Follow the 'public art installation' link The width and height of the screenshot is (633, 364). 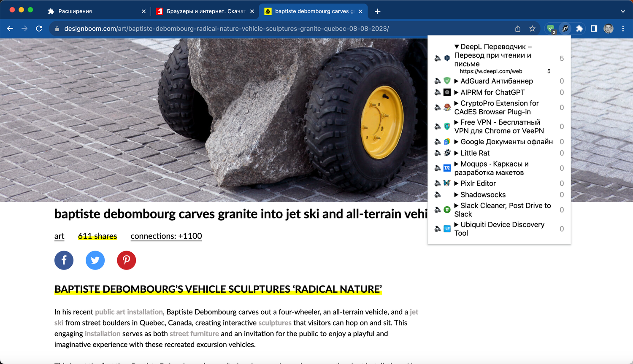point(129,312)
